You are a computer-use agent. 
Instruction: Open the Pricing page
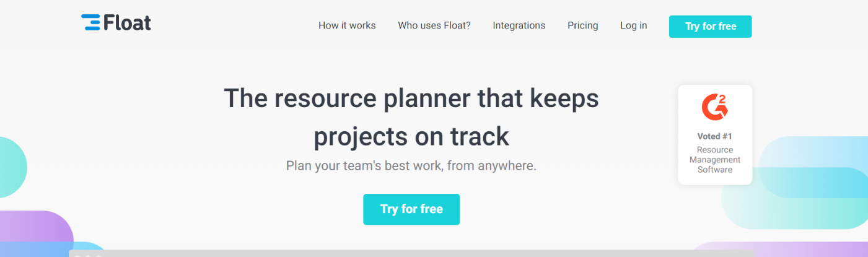point(583,25)
